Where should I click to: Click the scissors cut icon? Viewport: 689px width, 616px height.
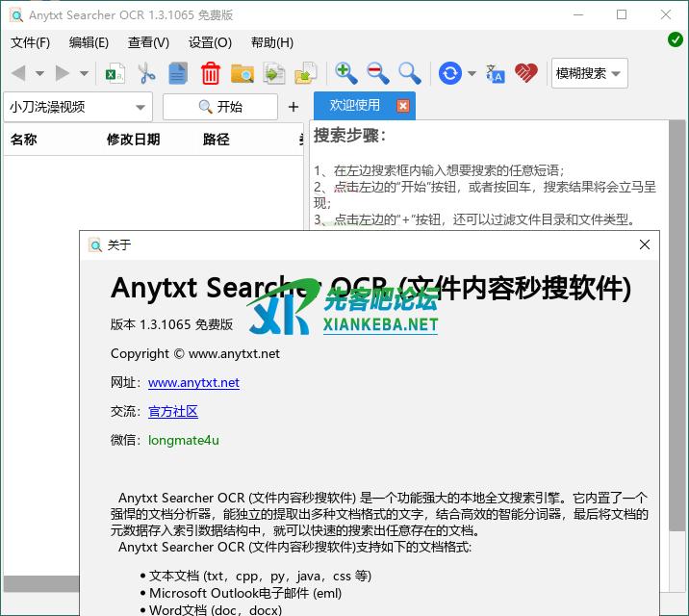click(x=146, y=73)
